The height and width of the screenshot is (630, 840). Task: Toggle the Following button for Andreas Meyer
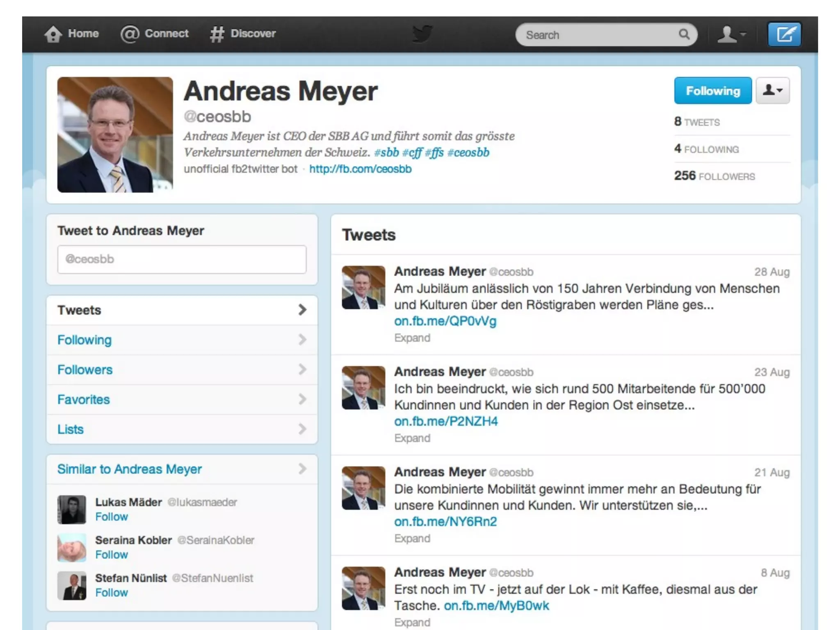[x=712, y=91]
